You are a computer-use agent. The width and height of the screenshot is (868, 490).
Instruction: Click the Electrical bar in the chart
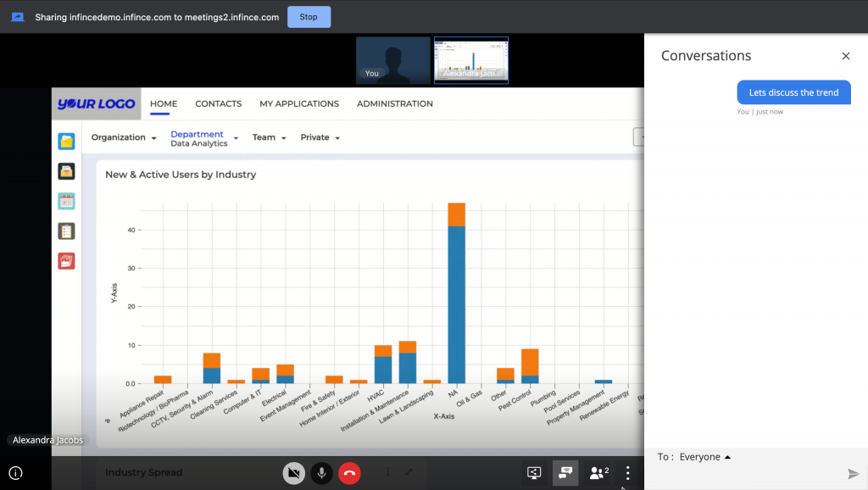tap(285, 374)
